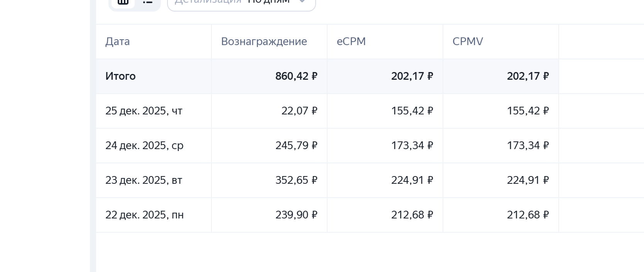Open the Детализация dropdown
This screenshot has width=644, height=272.
pyautogui.click(x=241, y=3)
